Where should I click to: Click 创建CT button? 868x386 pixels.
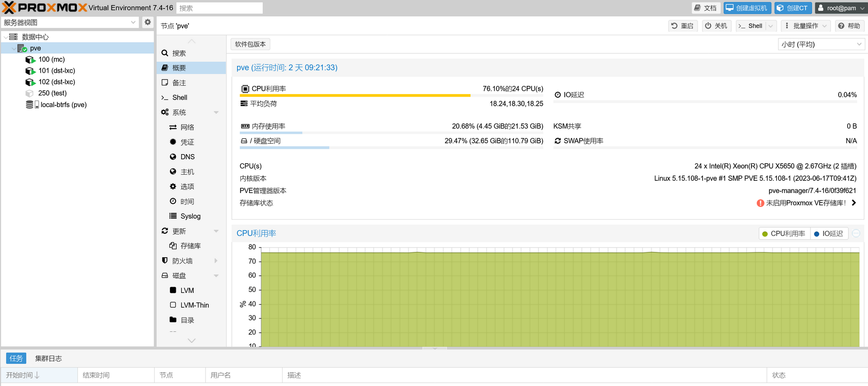[793, 8]
